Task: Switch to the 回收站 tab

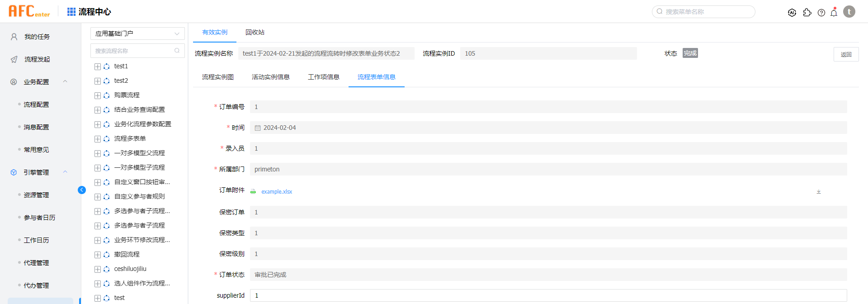Action: click(255, 33)
